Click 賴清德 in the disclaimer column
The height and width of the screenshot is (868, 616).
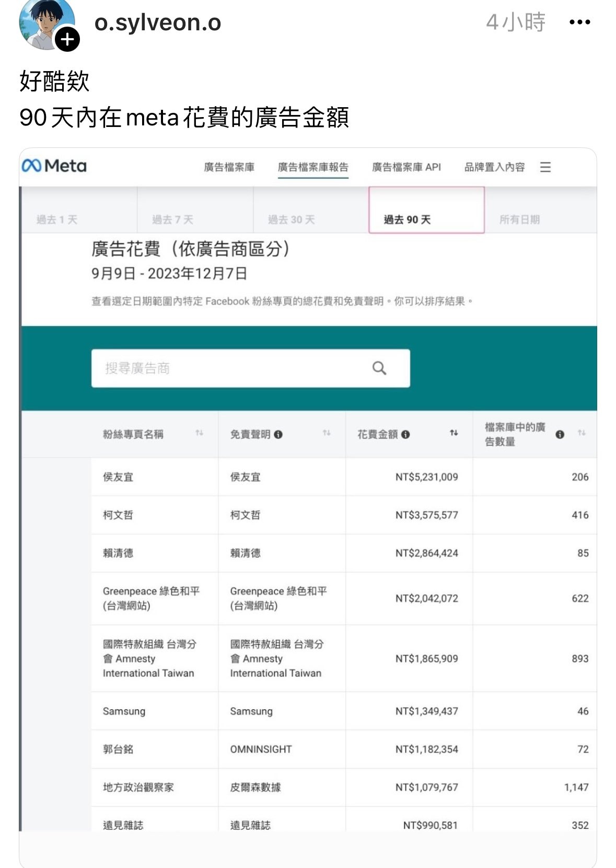pos(246,553)
